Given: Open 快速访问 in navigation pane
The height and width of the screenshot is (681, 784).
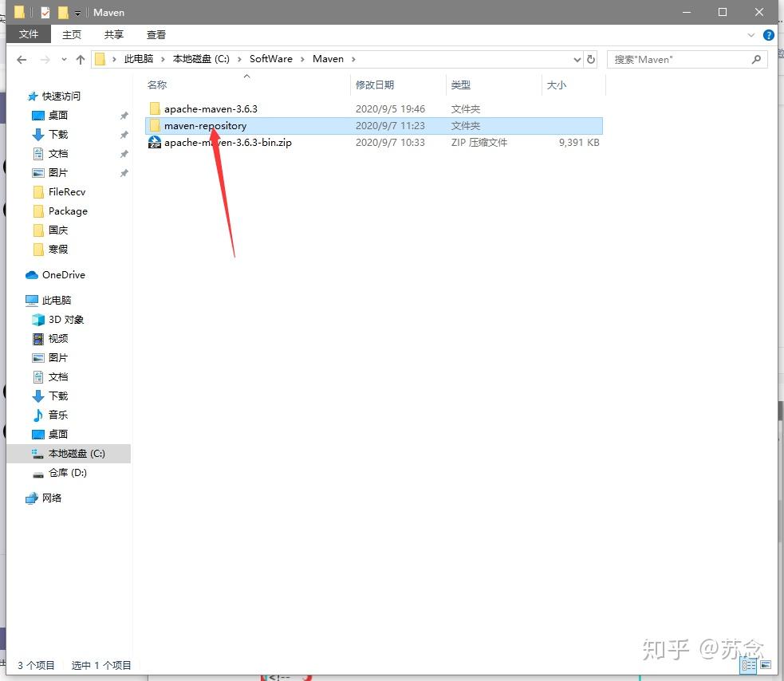Looking at the screenshot, I should (61, 96).
